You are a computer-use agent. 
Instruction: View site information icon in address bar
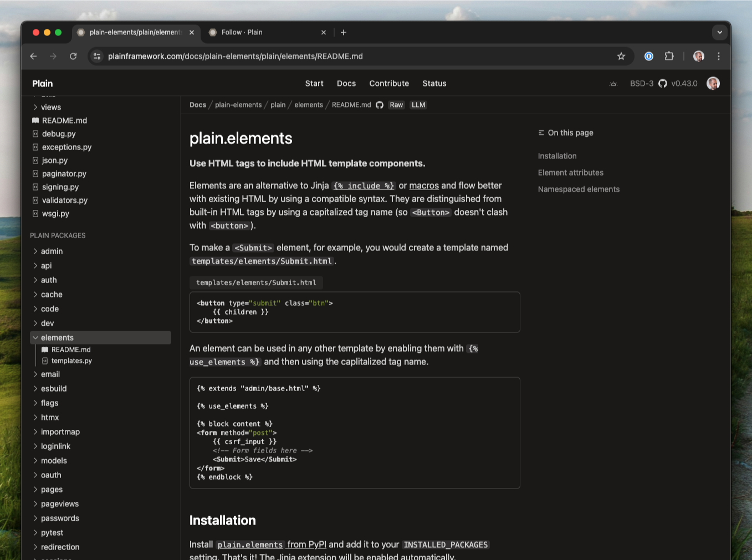point(97,56)
